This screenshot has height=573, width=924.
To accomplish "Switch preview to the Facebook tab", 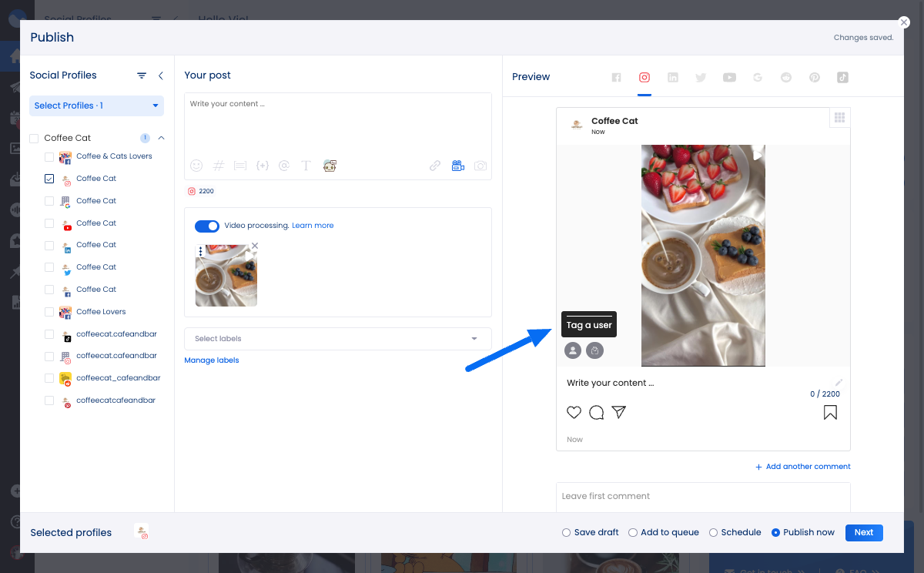I will pos(616,77).
